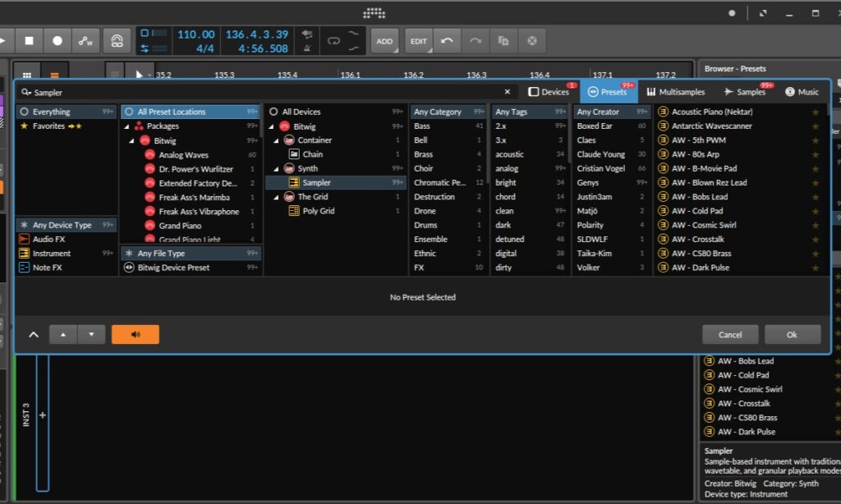The width and height of the screenshot is (841, 504).
Task: Select Any Device Type filter
Action: click(67, 225)
